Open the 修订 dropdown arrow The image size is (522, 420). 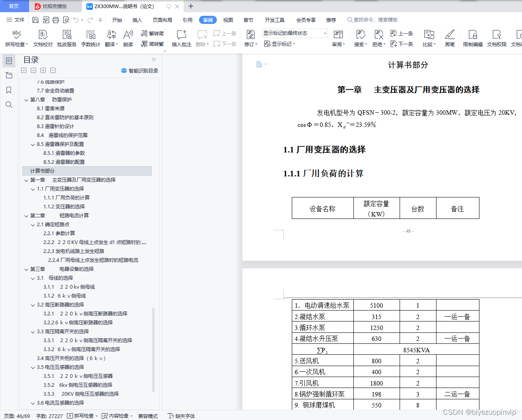click(x=256, y=45)
